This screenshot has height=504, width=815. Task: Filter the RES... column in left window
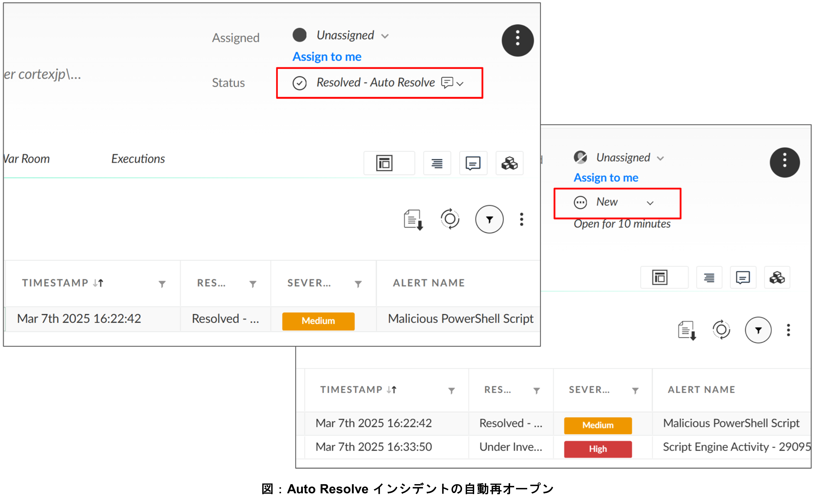coord(253,284)
